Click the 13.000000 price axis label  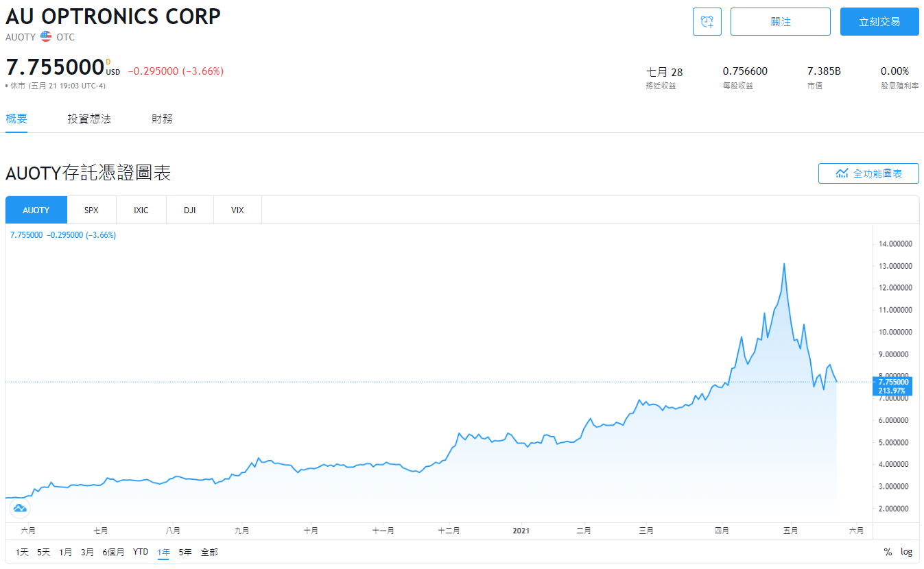(x=895, y=265)
